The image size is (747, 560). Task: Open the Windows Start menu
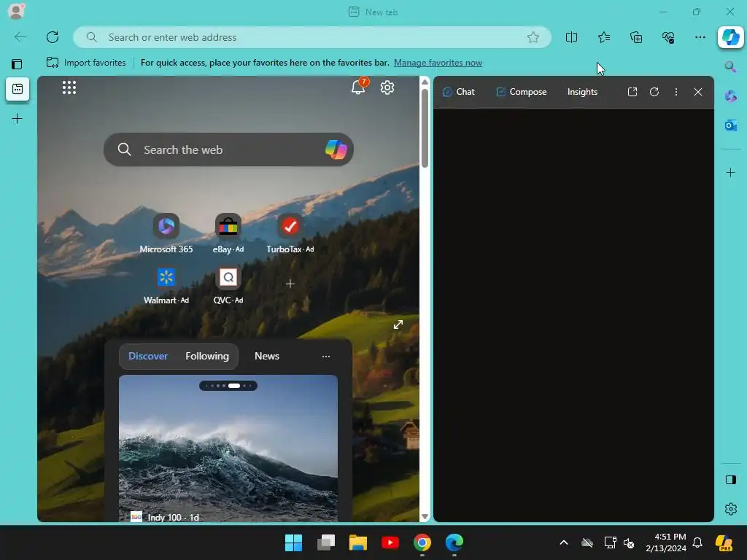pos(293,542)
